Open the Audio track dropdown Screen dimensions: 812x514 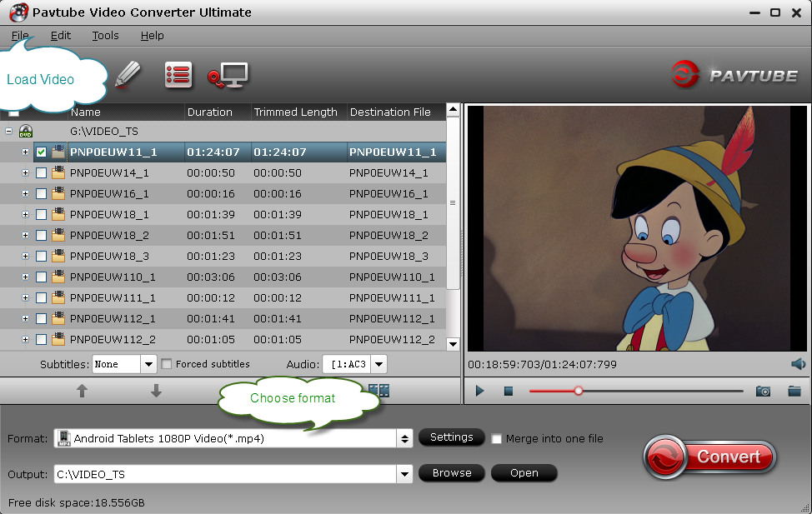point(379,364)
